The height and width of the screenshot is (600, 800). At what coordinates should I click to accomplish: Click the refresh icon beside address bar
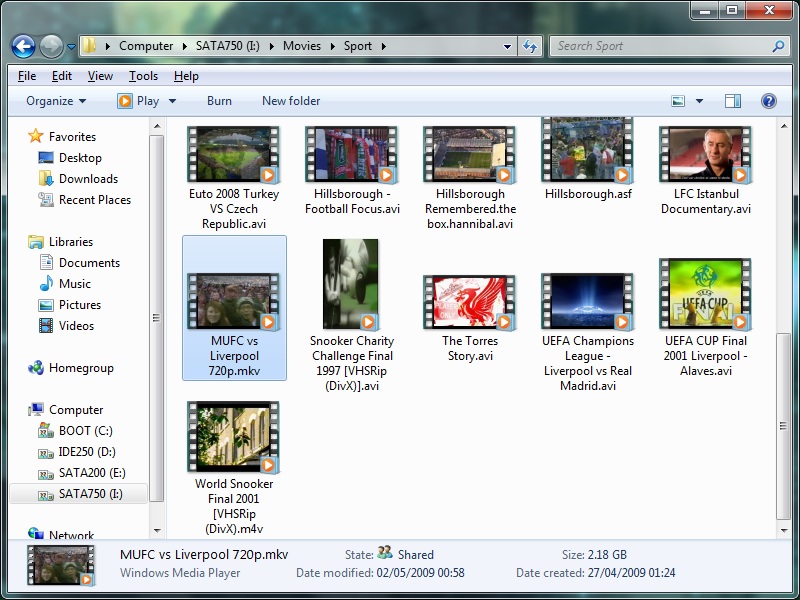click(x=531, y=46)
